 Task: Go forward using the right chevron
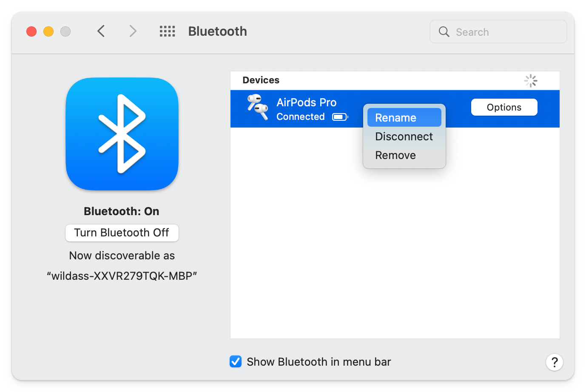pos(133,31)
